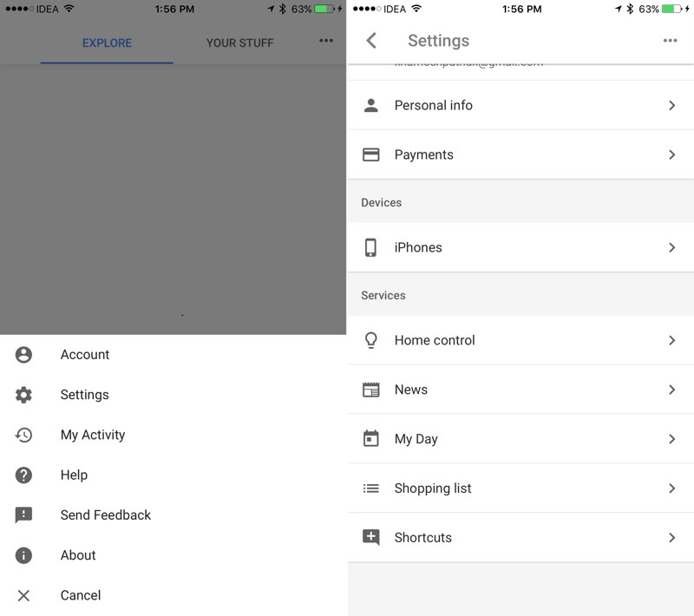Expand Payments using the right chevron
This screenshot has height=616, width=694.
click(671, 154)
